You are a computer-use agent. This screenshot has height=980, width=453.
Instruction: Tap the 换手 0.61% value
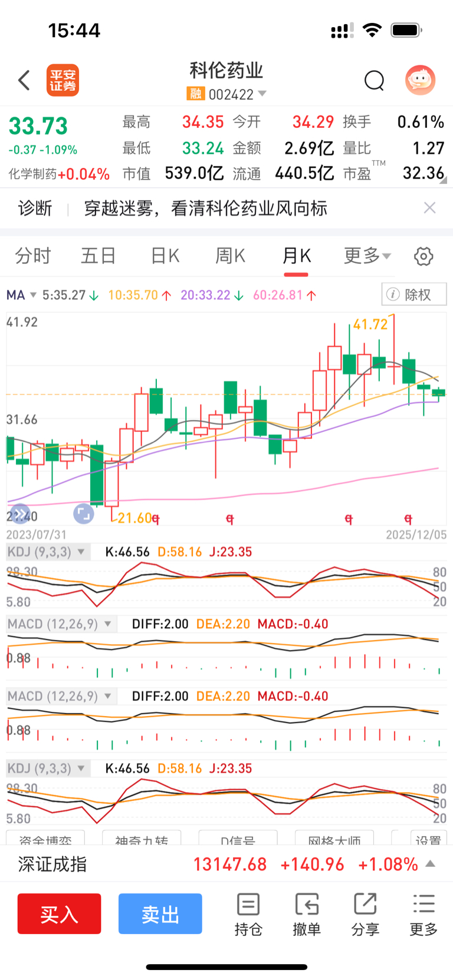421,122
